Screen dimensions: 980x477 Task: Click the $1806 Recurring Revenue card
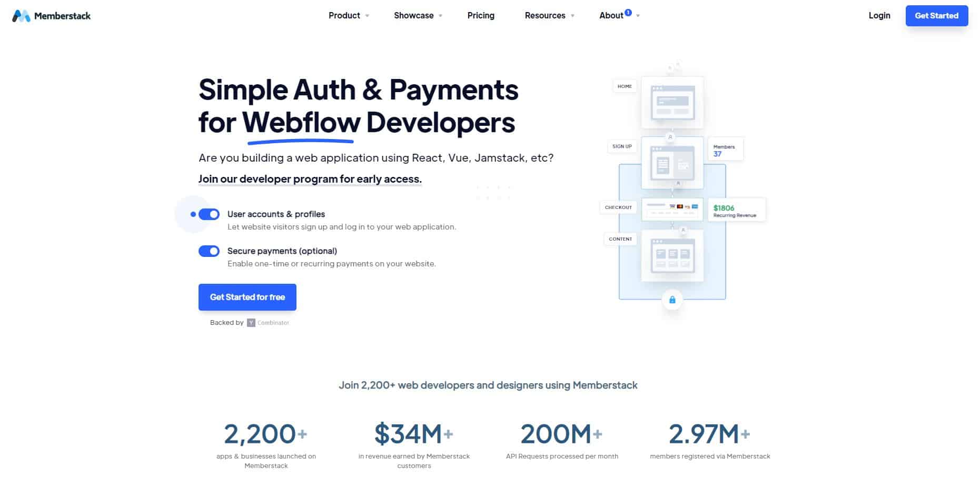click(x=736, y=210)
